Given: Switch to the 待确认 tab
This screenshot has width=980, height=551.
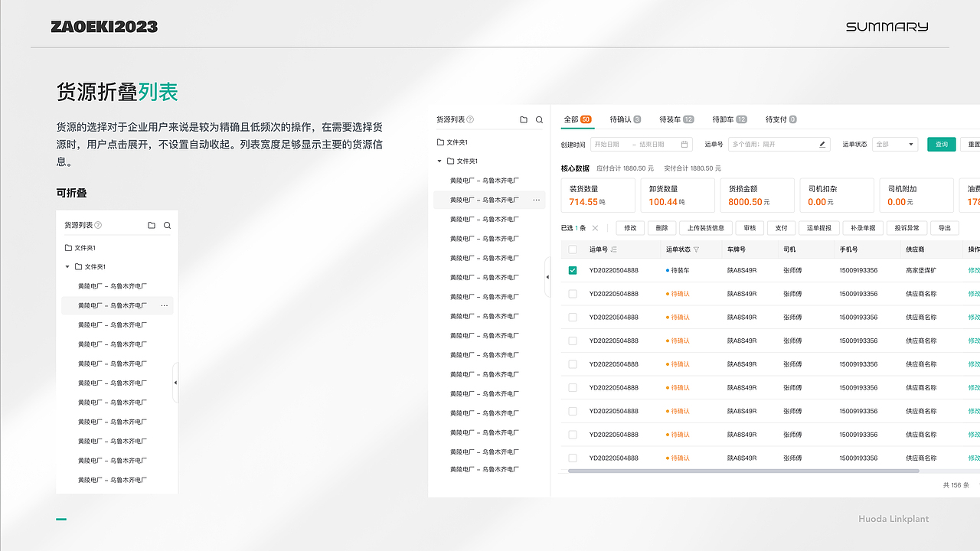Looking at the screenshot, I should click(x=626, y=119).
